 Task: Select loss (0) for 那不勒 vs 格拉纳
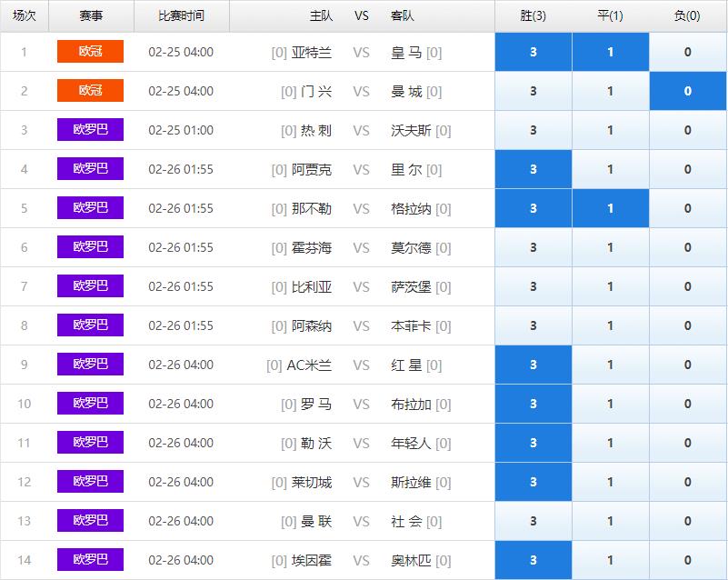tap(688, 208)
